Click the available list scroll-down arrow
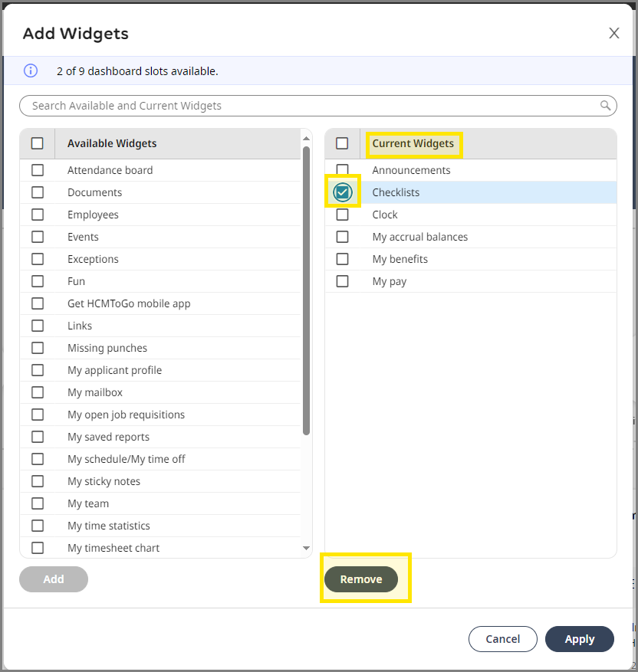The width and height of the screenshot is (638, 672). (306, 548)
